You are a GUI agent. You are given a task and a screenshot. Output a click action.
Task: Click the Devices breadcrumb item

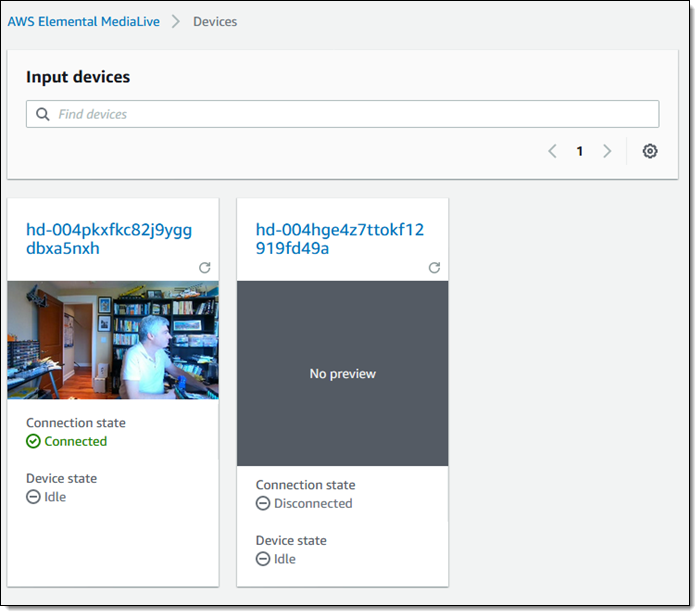pyautogui.click(x=215, y=21)
